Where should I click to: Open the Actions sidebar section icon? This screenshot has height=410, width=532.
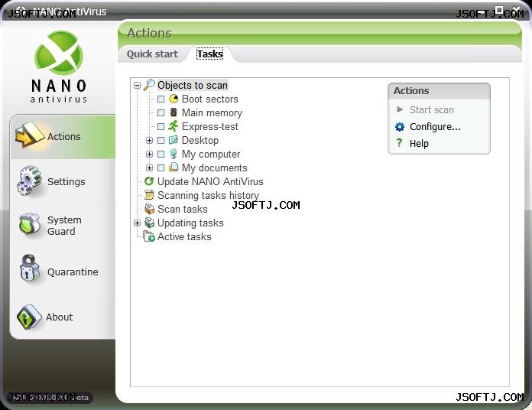click(x=29, y=135)
